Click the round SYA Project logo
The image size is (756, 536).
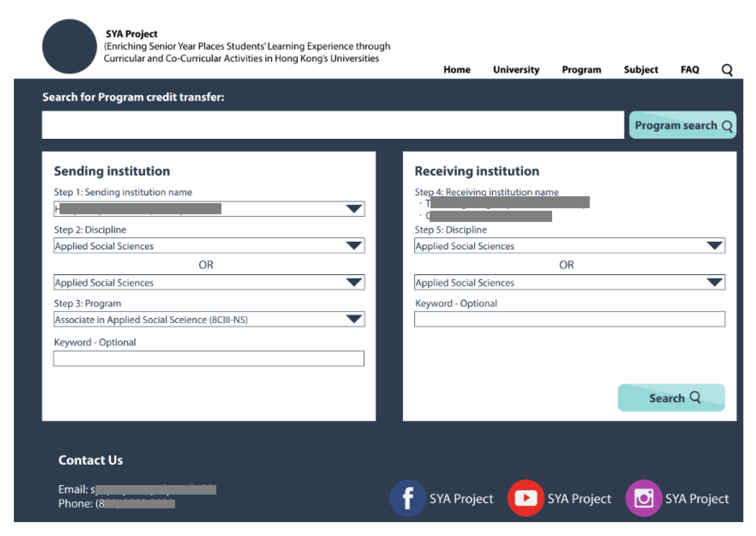(69, 46)
